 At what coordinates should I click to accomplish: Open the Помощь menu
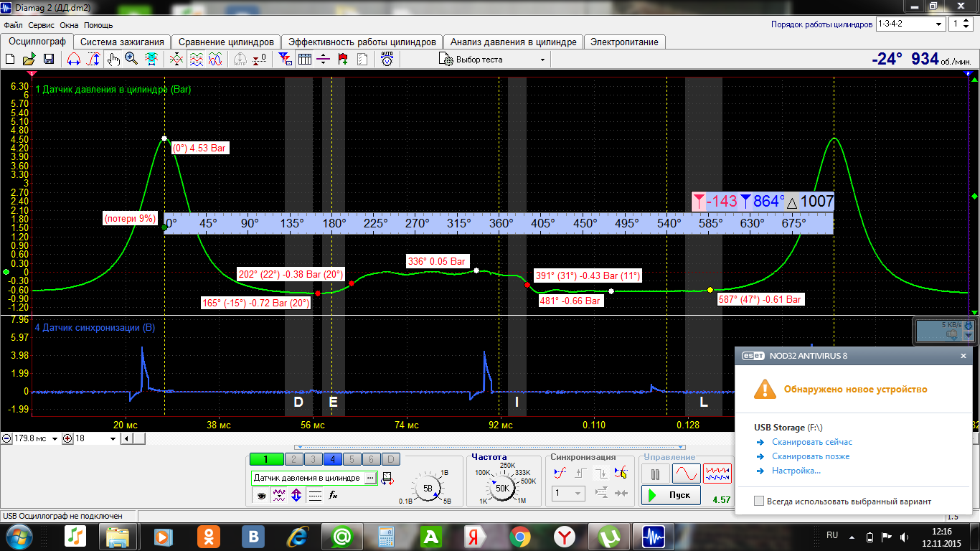(x=98, y=25)
